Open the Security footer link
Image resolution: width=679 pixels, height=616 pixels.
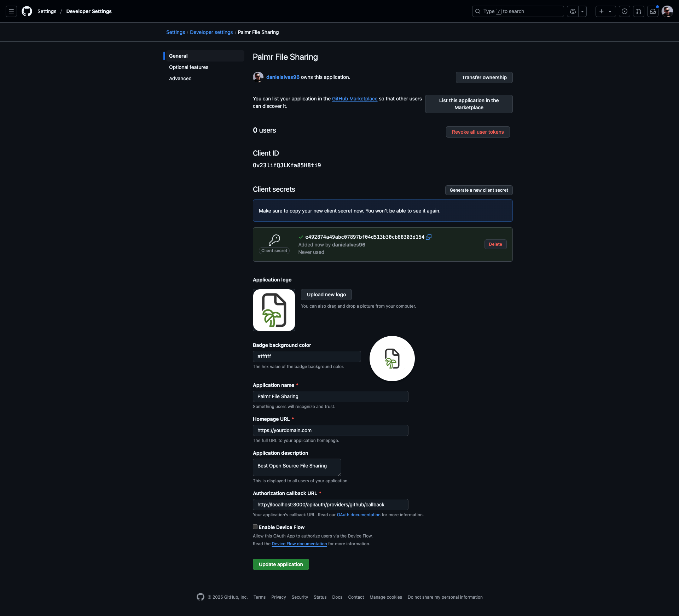(x=300, y=597)
